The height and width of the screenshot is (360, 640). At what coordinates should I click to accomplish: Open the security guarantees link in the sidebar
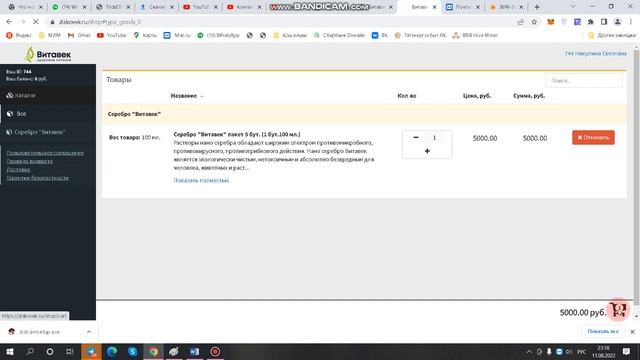point(38,178)
